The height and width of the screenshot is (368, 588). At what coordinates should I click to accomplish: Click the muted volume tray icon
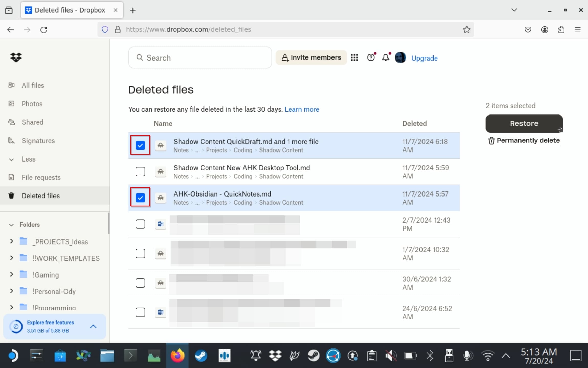tap(391, 356)
